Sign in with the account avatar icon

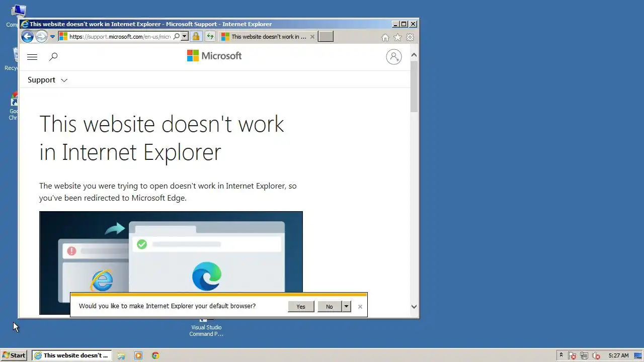(394, 57)
